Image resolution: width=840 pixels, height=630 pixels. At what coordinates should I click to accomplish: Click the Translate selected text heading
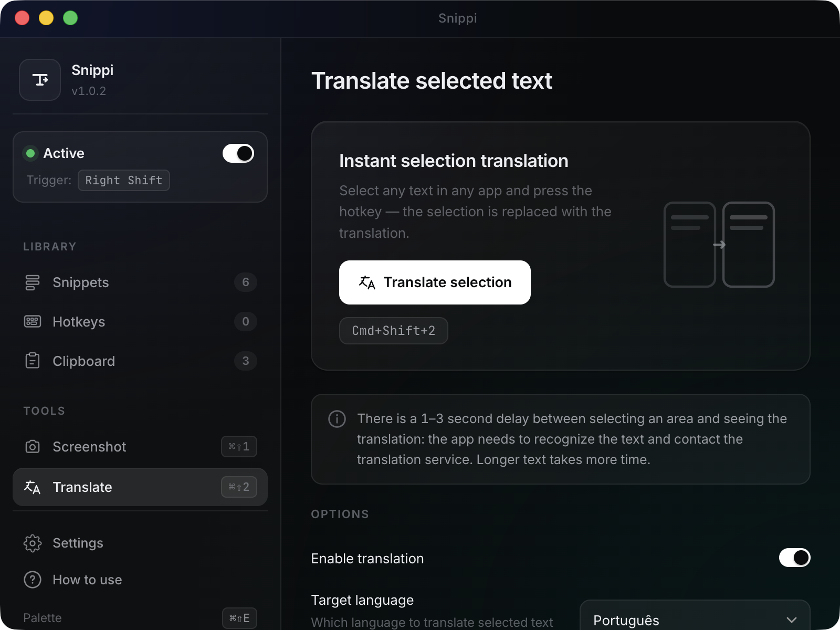pyautogui.click(x=432, y=81)
